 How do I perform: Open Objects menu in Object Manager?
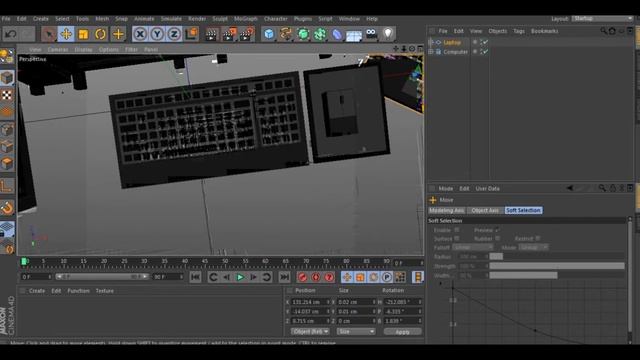tap(498, 31)
